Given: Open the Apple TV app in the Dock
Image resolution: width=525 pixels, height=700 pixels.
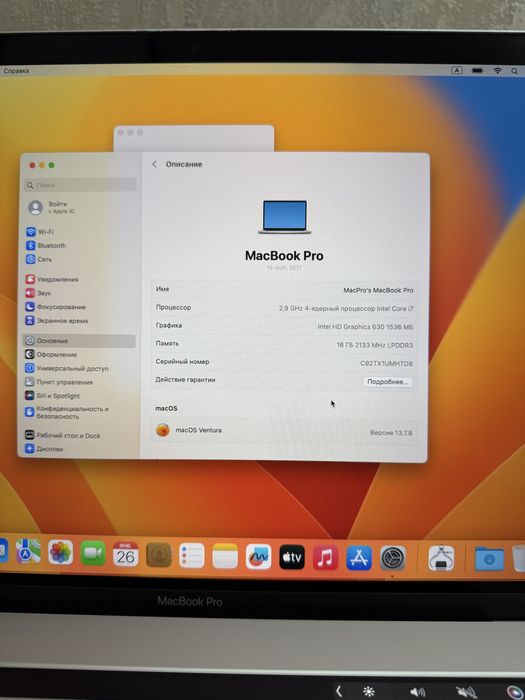Looking at the screenshot, I should click(x=292, y=557).
